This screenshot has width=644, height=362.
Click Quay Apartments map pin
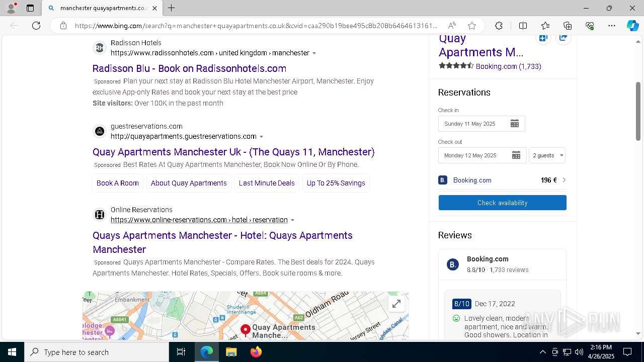[x=245, y=330]
